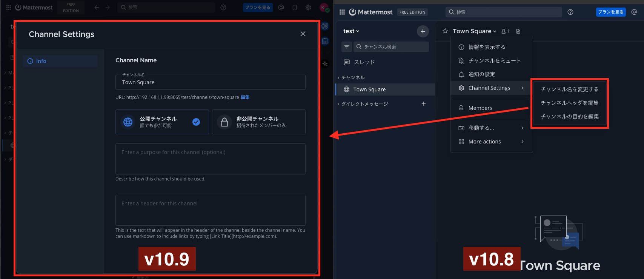The height and width of the screenshot is (279, 644).
Task: Click the channel filter icon
Action: point(347,47)
